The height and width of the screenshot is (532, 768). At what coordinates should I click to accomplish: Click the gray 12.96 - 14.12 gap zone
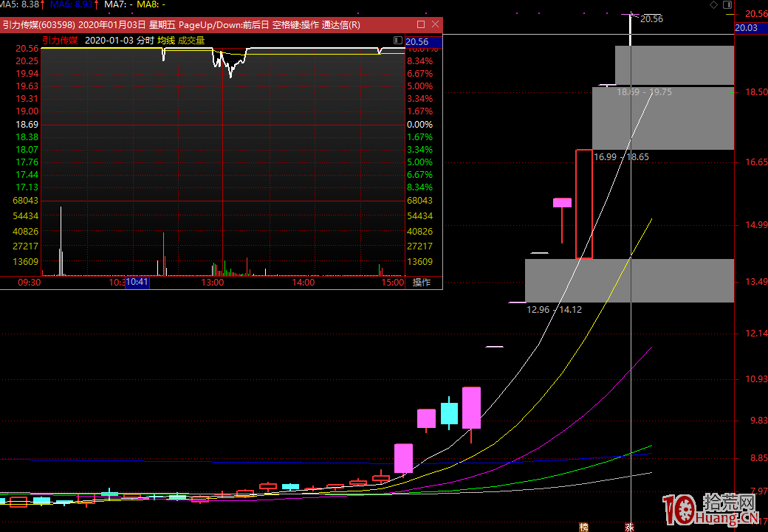tap(629, 280)
